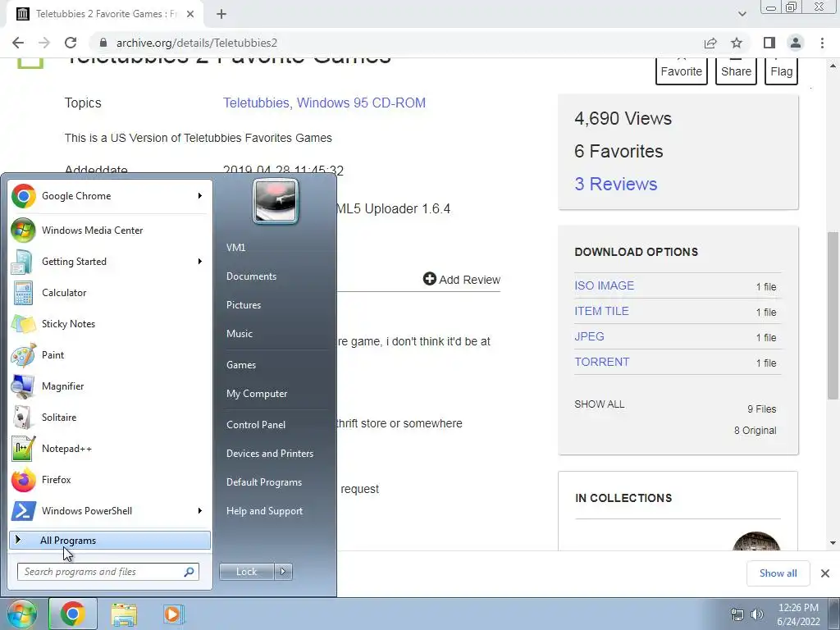Viewport: 840px width, 630px height.
Task: Close the downloads bar
Action: (825, 573)
